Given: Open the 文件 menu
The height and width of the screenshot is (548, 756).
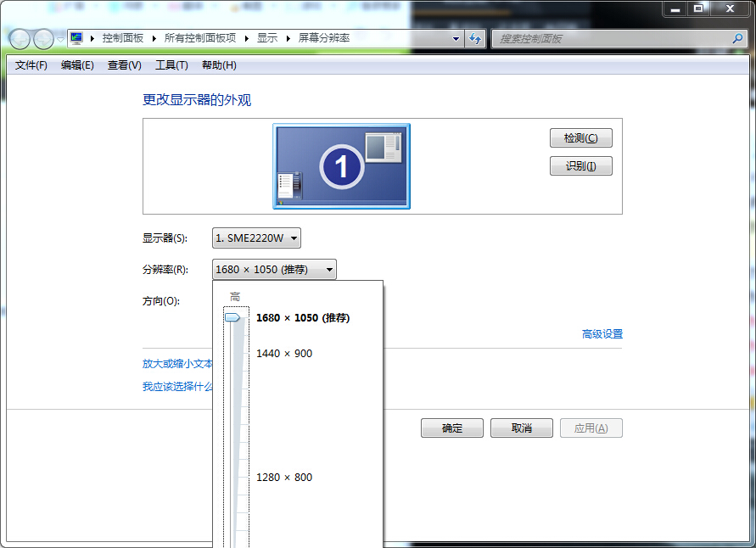Looking at the screenshot, I should (30, 64).
